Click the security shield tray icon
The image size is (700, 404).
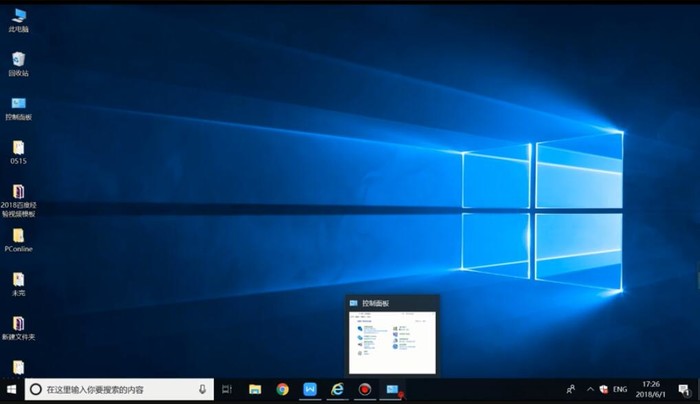604,389
